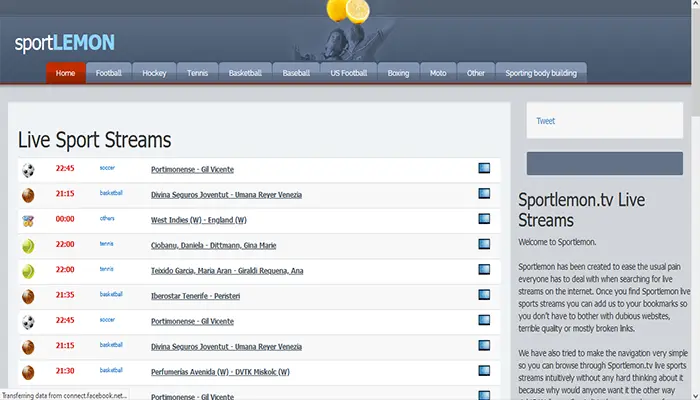The width and height of the screenshot is (700, 400).
Task: Open Teixido Garcia - Giraldi Requena link
Action: [227, 271]
